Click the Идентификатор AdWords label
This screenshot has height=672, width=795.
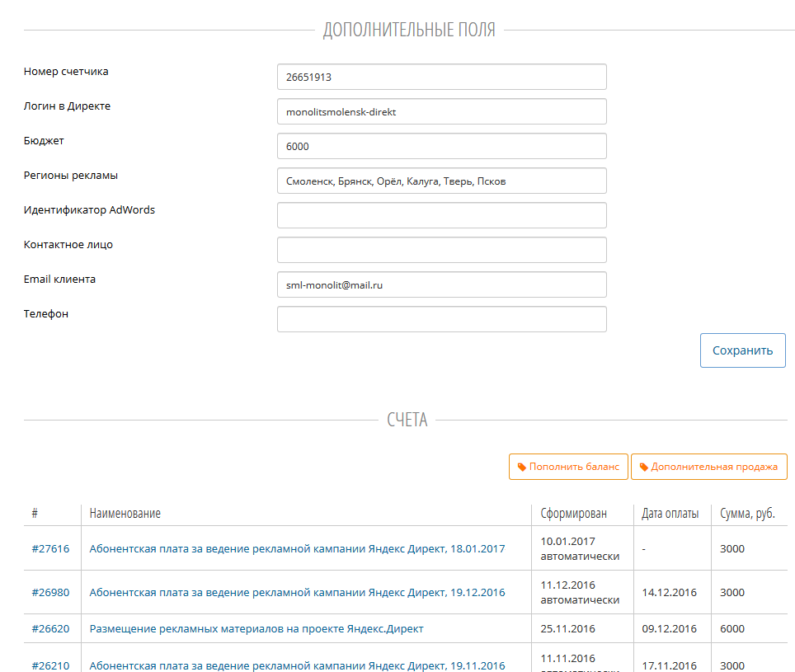point(89,209)
